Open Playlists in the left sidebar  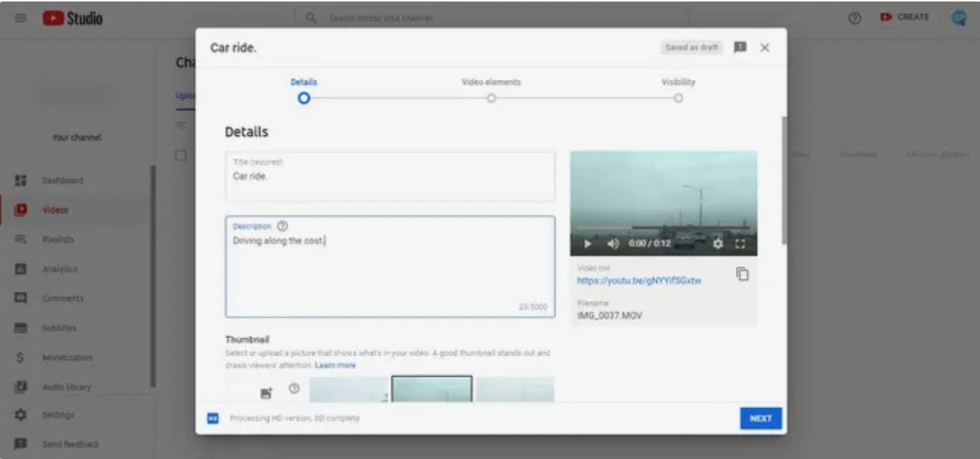(58, 239)
